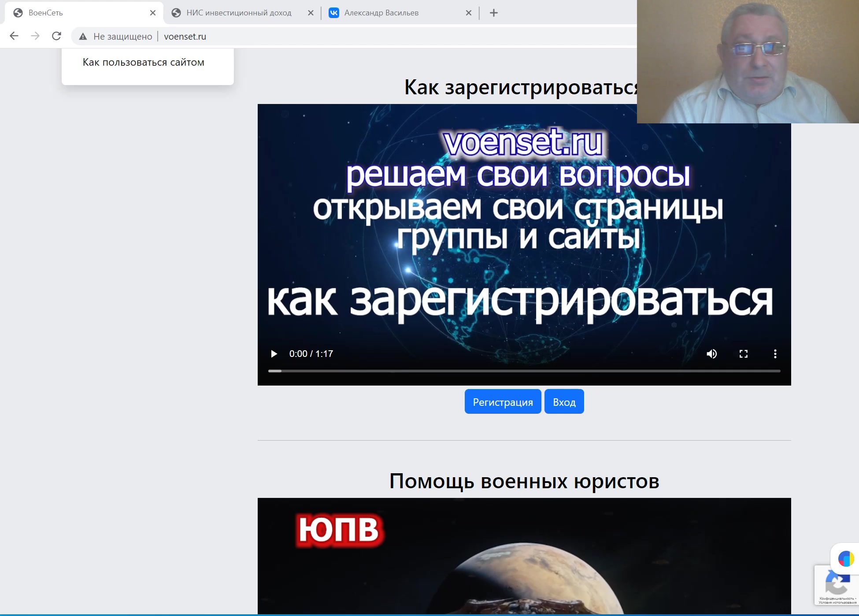The height and width of the screenshot is (616, 859).
Task: Open the not-secure warning icon
Action: pyautogui.click(x=83, y=37)
